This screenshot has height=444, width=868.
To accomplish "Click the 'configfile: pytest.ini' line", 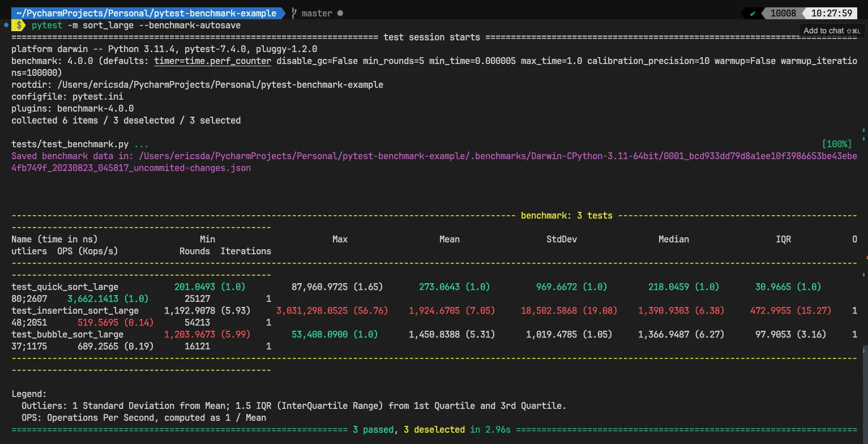I will tap(67, 97).
